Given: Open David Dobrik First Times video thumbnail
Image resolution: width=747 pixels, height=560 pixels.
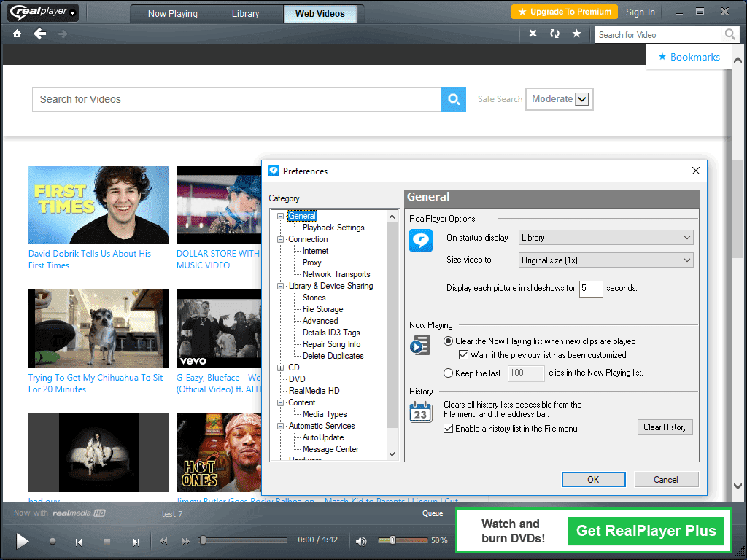Looking at the screenshot, I should coord(98,205).
